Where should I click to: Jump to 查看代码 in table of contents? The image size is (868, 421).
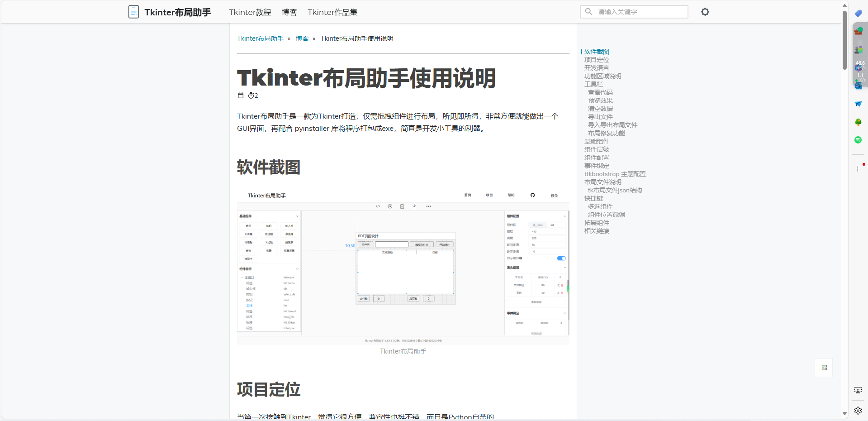pos(600,92)
